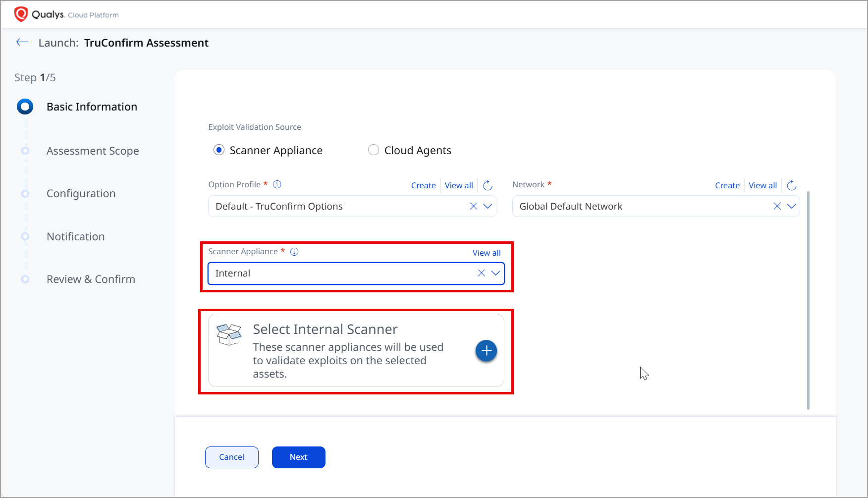Image resolution: width=868 pixels, height=498 pixels.
Task: Click the Step 1/5 text
Action: pos(35,77)
